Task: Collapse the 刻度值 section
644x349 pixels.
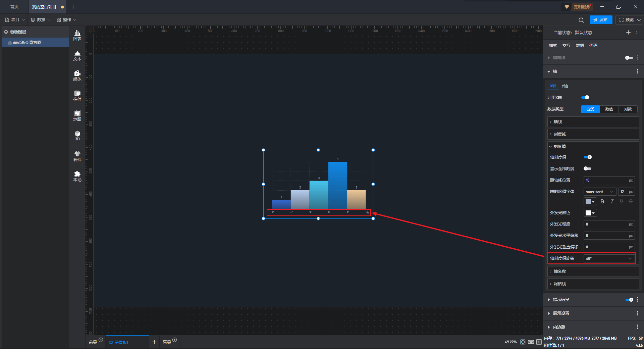Action: click(593, 147)
